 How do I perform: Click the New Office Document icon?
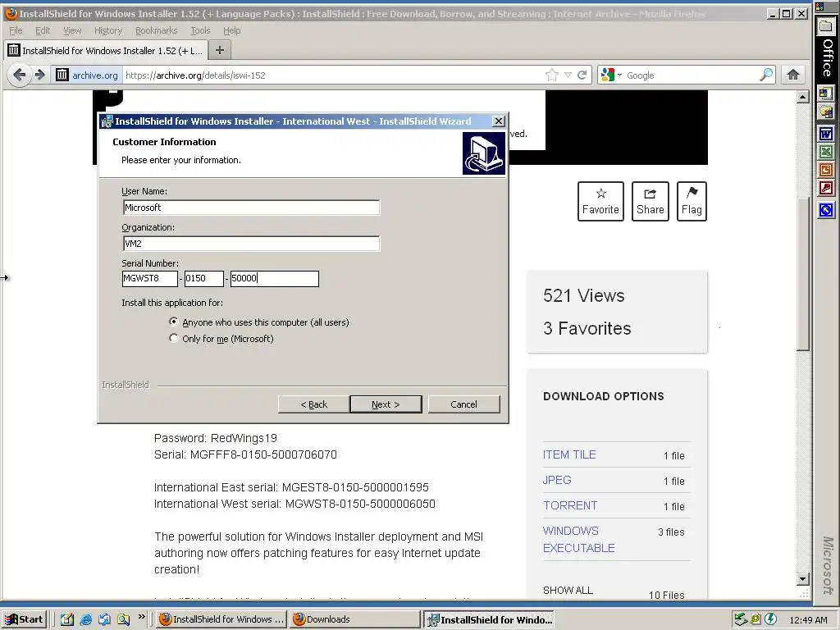(x=826, y=94)
